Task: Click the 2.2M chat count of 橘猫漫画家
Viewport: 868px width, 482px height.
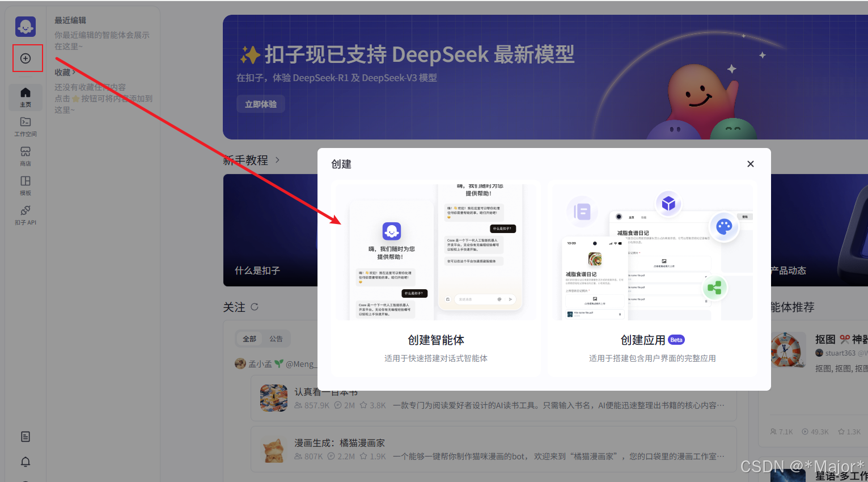Action: tap(341, 456)
